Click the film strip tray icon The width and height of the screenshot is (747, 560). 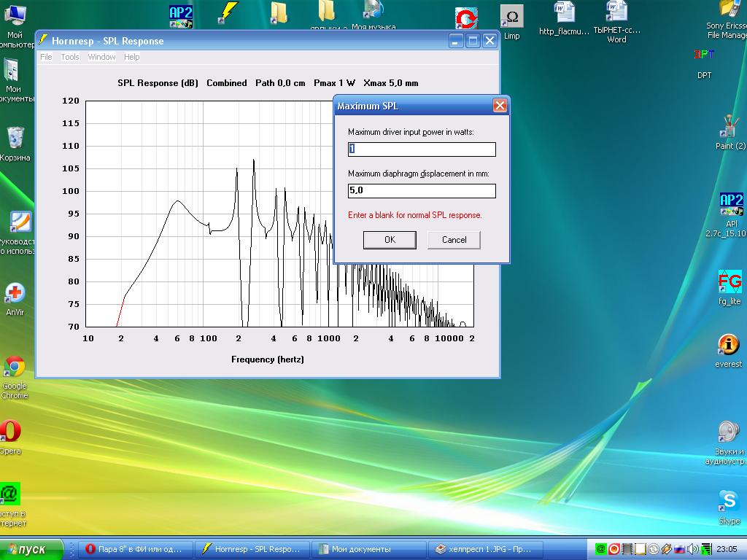click(x=627, y=549)
